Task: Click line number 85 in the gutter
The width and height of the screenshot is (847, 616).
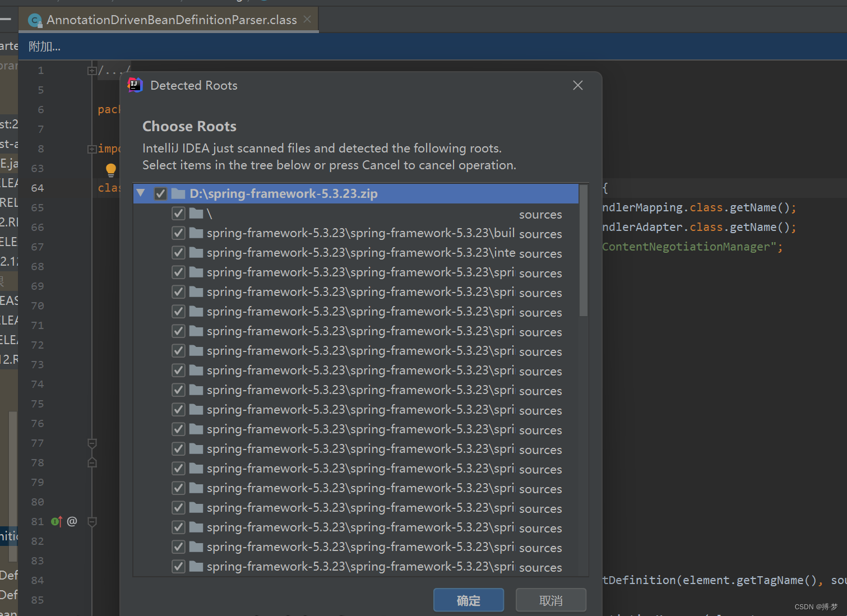Action: (38, 600)
